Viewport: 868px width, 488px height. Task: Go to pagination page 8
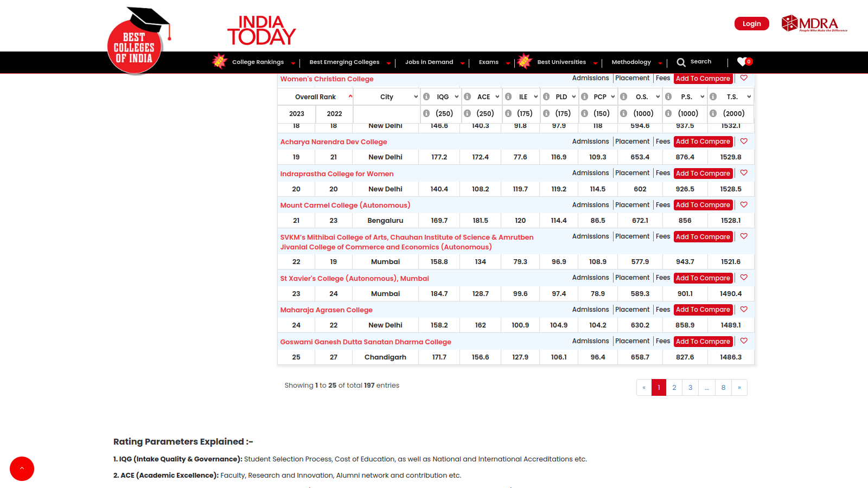[x=723, y=388]
